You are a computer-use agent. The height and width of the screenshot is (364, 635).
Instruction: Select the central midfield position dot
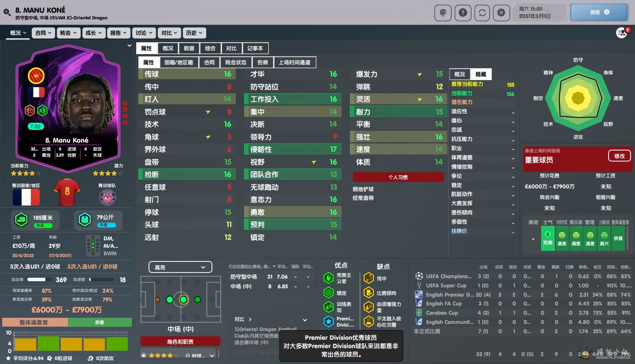pyautogui.click(x=183, y=300)
